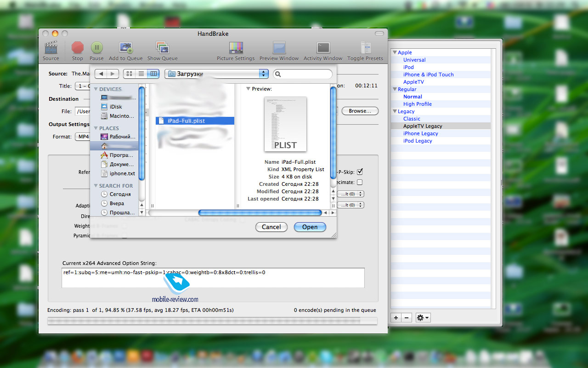The width and height of the screenshot is (588, 368).
Task: Click the Source clapperboard icon in HandBrake toolbar
Action: click(51, 48)
